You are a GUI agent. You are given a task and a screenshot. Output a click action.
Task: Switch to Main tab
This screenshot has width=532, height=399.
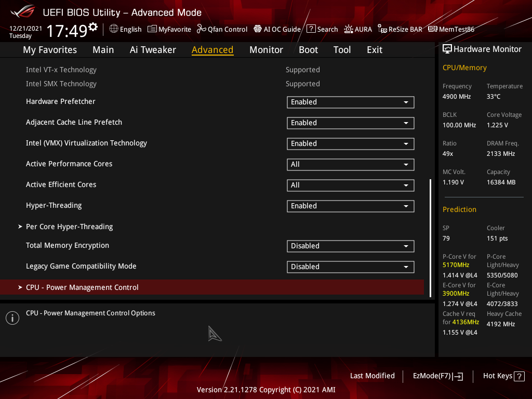point(103,50)
